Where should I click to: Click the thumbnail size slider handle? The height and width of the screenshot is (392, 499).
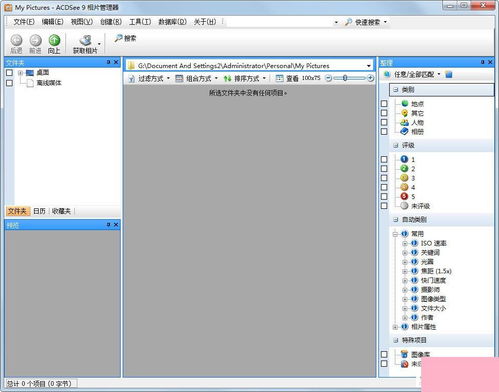345,78
